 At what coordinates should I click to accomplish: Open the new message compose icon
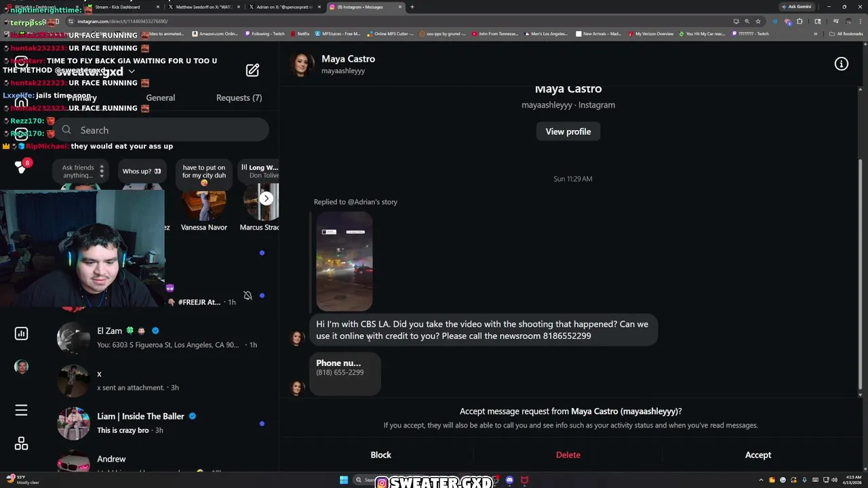[252, 70]
